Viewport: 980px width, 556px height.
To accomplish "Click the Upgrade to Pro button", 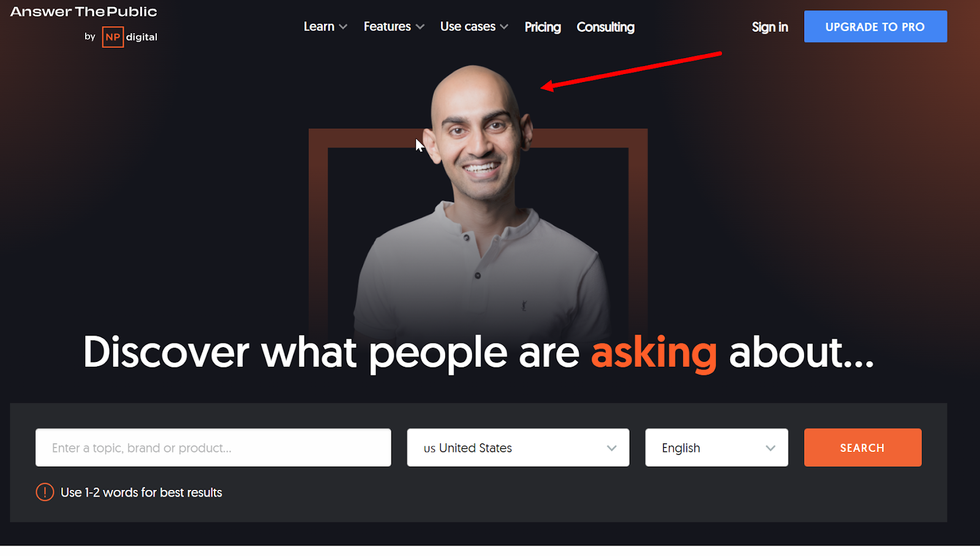I will click(x=875, y=26).
